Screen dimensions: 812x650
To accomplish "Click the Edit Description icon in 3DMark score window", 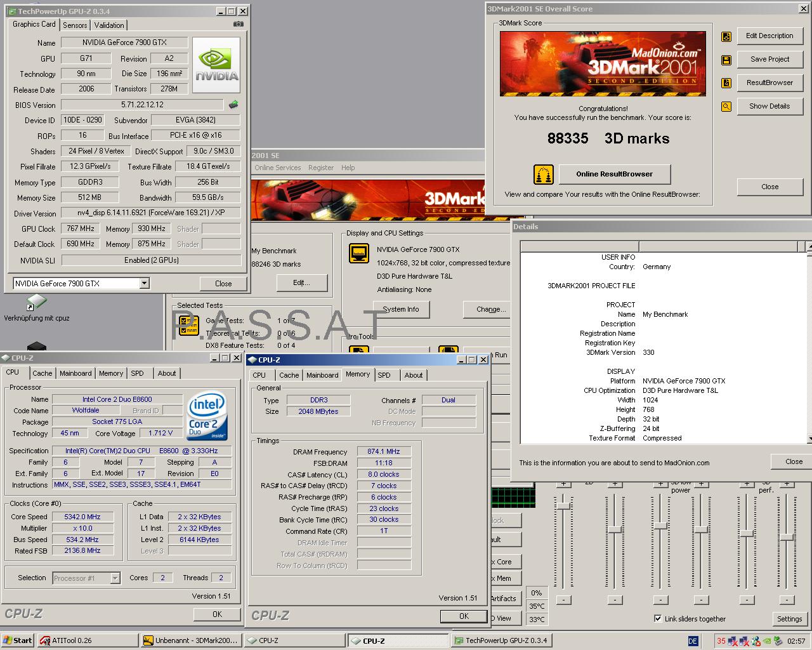I will [726, 36].
